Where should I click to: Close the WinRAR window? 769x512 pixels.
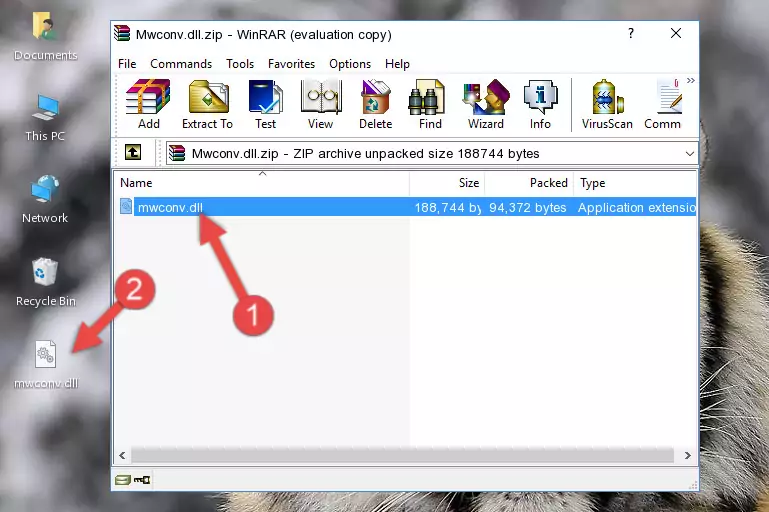tap(676, 33)
